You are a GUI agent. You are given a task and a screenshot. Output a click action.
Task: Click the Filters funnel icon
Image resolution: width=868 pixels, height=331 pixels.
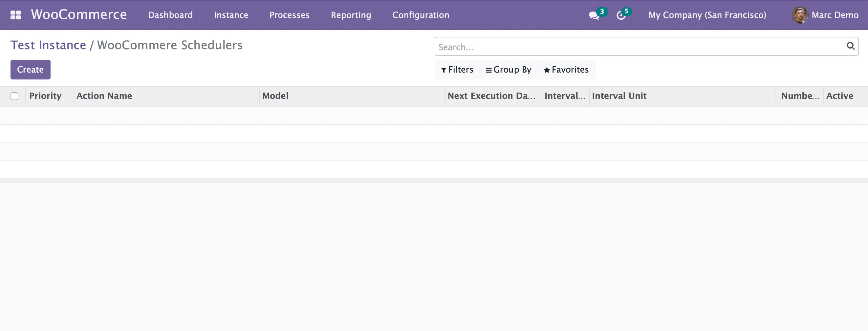click(444, 70)
